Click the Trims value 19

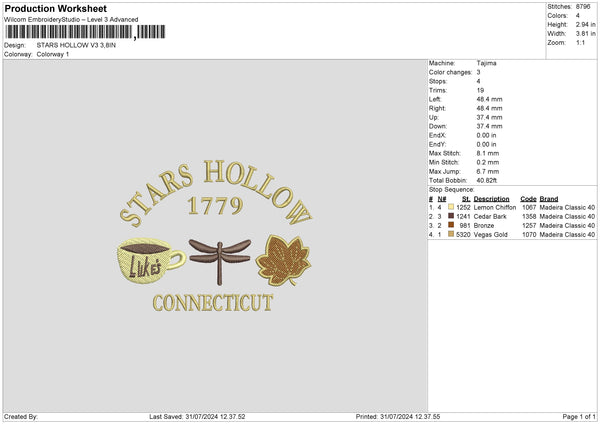click(480, 90)
